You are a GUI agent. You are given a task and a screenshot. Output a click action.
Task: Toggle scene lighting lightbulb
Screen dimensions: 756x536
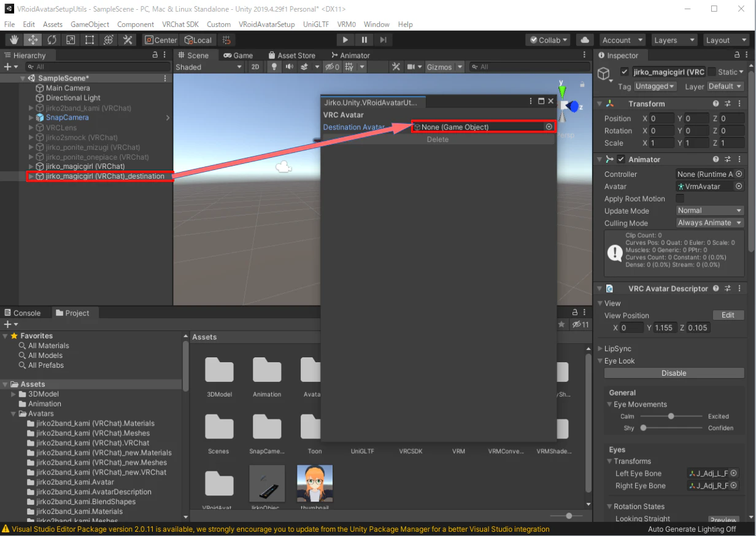274,67
